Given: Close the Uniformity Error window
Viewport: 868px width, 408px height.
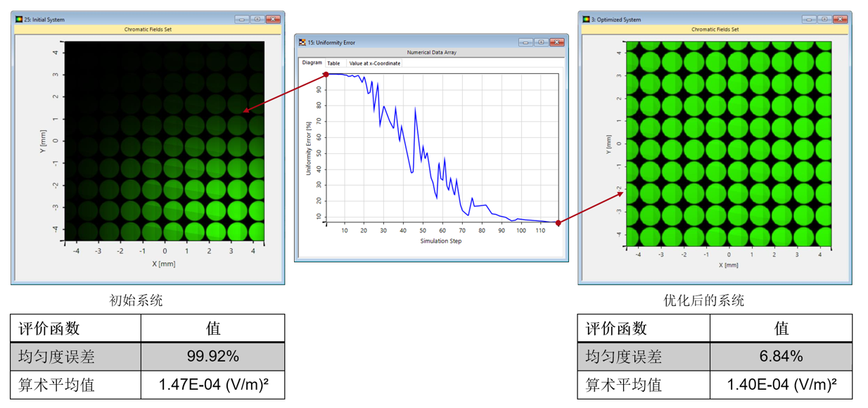Looking at the screenshot, I should (557, 42).
